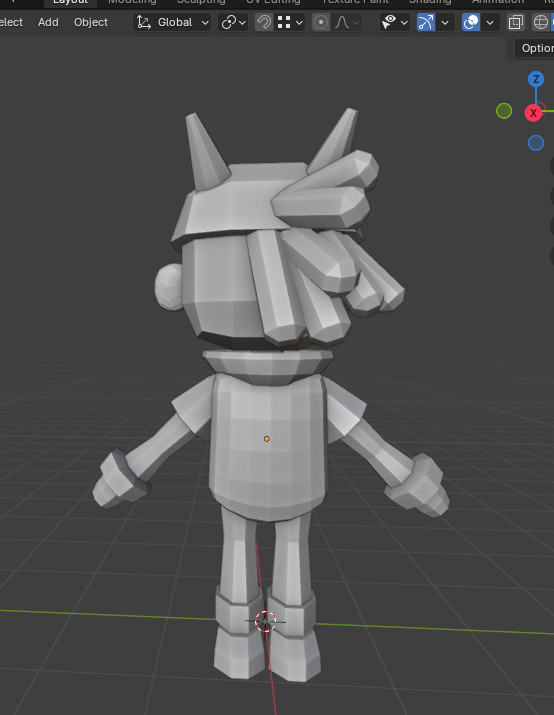Open Transform Orientation Global dropdown

(172, 22)
